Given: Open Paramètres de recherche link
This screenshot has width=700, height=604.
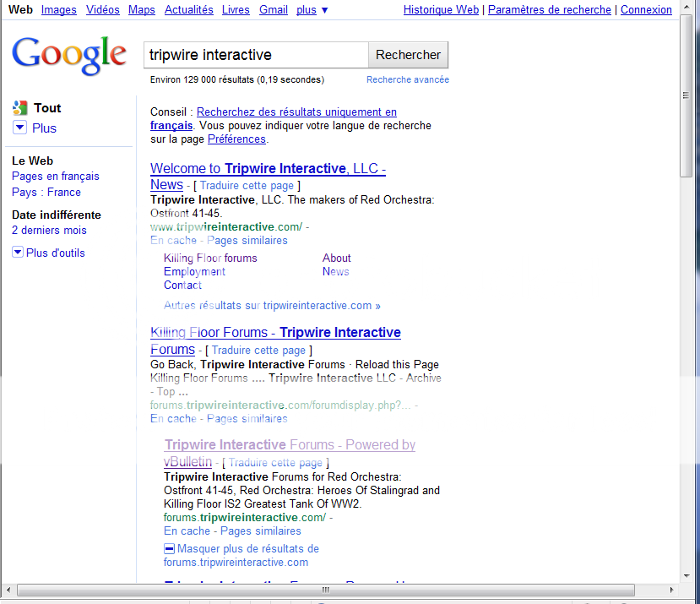Looking at the screenshot, I should (x=549, y=10).
